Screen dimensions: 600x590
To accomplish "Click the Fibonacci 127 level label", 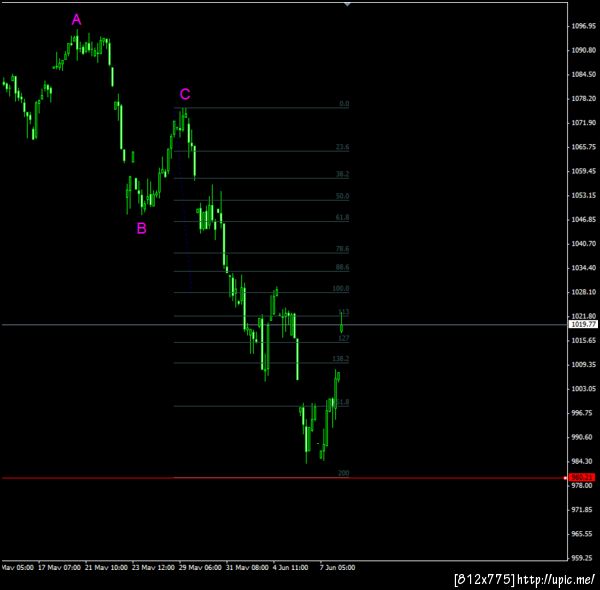I will click(344, 338).
